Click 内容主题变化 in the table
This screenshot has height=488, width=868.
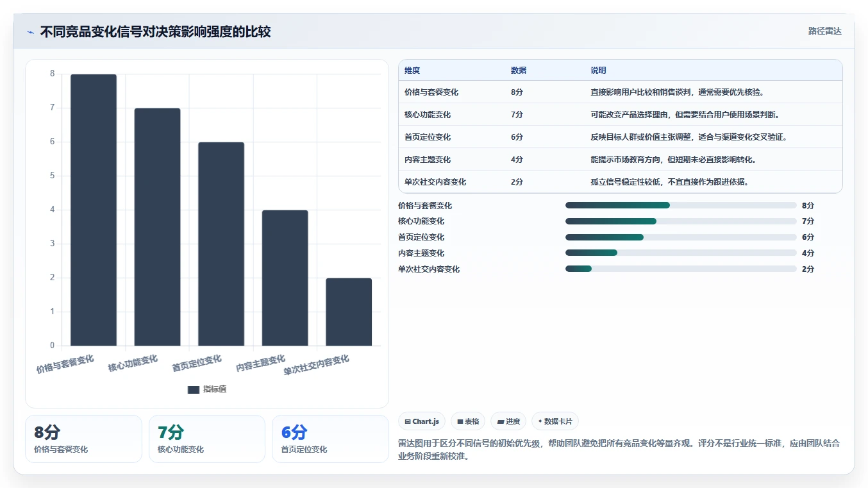(428, 160)
